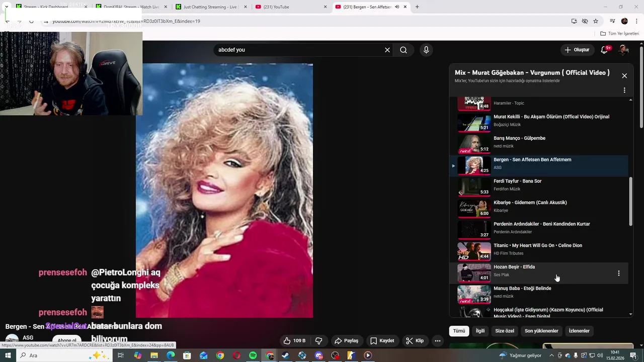
Task: Open the media control icon in Chrome toolbar
Action: (x=612, y=21)
